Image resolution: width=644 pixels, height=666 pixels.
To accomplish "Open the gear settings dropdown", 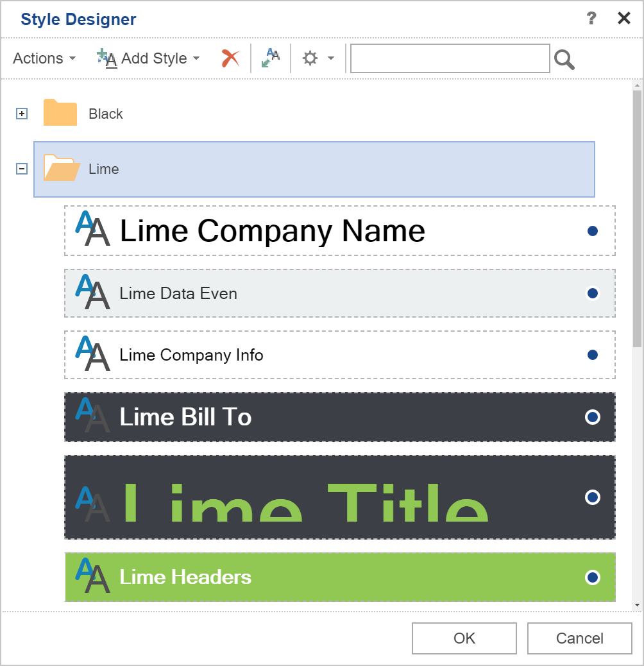I will (318, 58).
